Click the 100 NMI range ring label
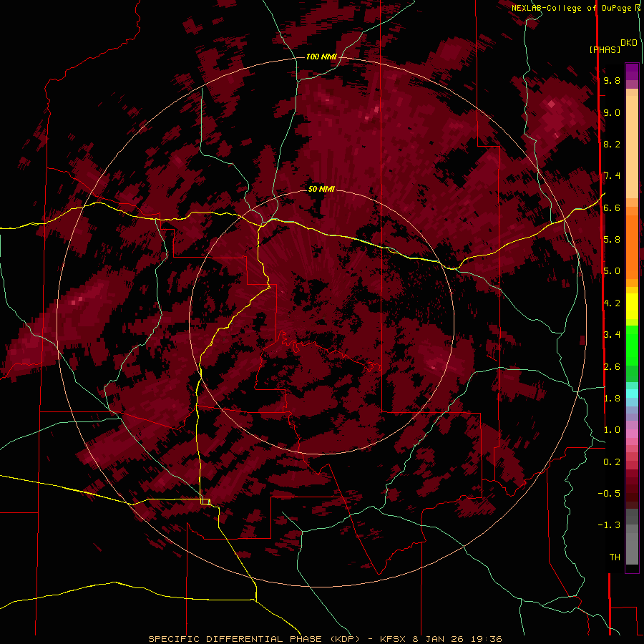The height and width of the screenshot is (644, 644). 321,57
